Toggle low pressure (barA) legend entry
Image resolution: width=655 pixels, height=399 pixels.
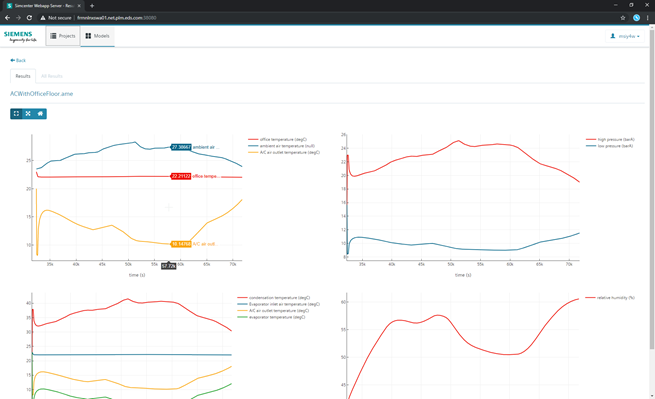point(609,146)
